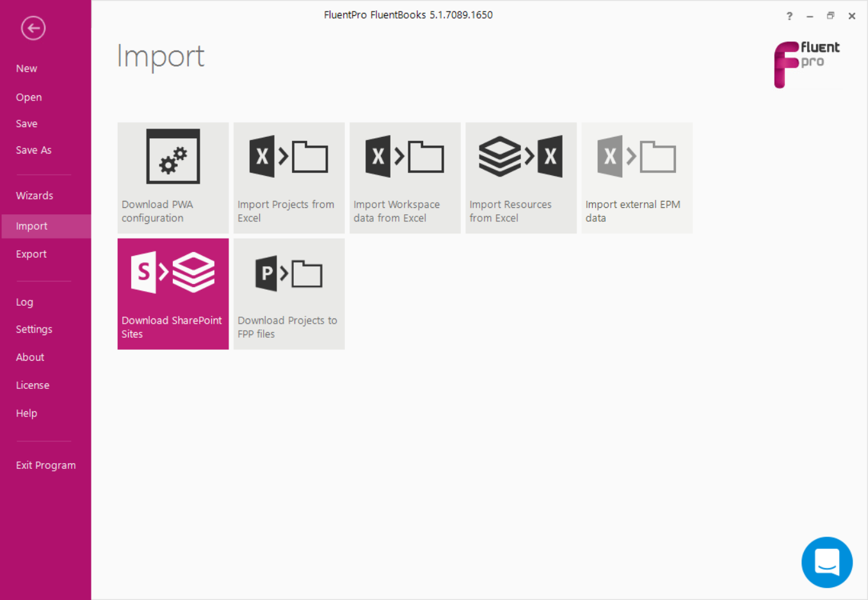
Task: Open help via the question mark icon
Action: [789, 16]
